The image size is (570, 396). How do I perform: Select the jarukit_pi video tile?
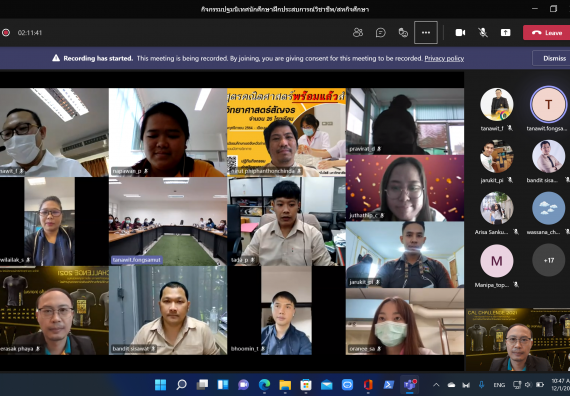pyautogui.click(x=405, y=255)
